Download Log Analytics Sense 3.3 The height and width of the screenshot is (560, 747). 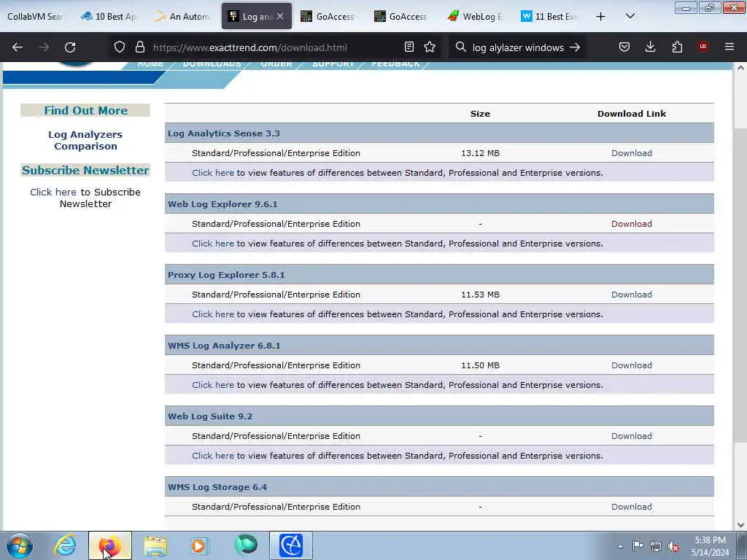point(631,153)
